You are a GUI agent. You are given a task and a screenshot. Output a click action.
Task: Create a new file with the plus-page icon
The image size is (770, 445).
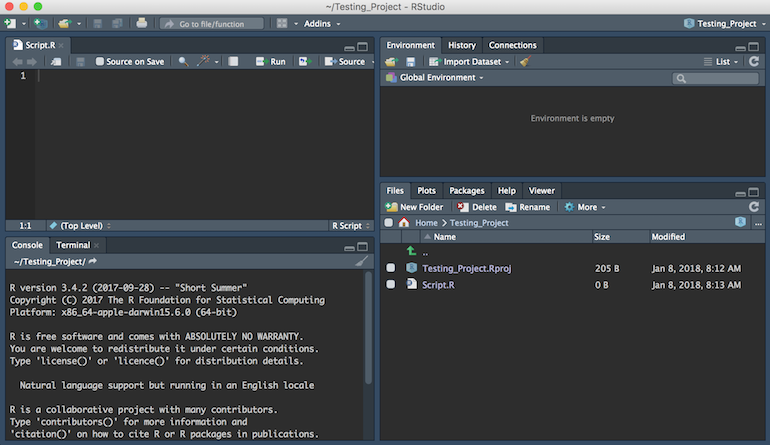click(x=10, y=23)
